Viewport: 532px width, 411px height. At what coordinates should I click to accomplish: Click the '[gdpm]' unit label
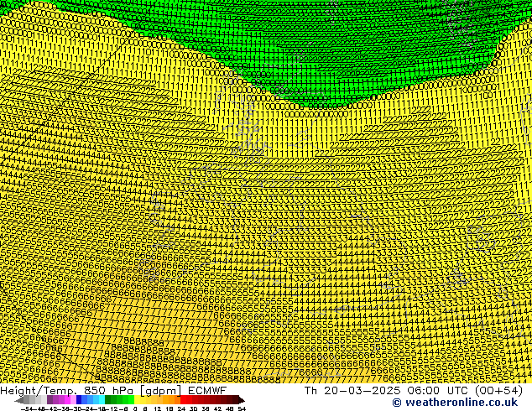click(161, 391)
